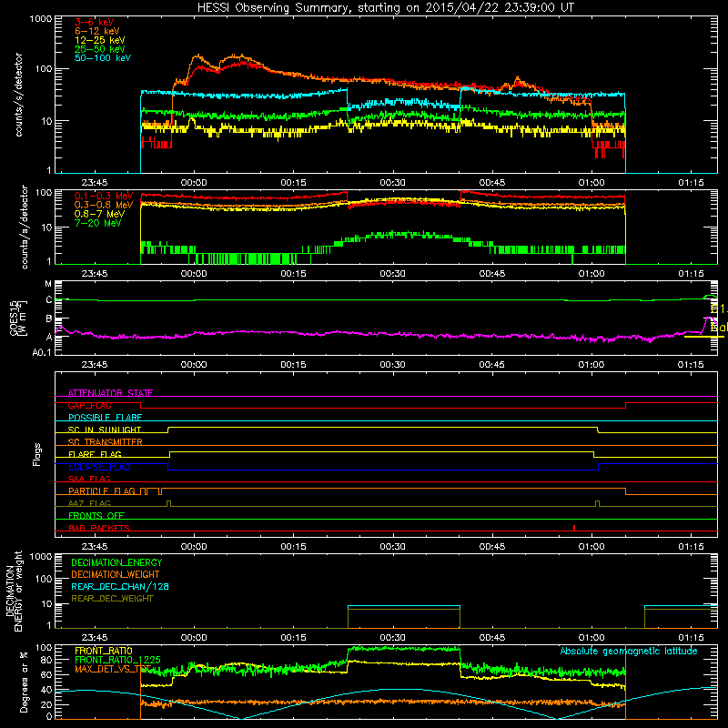
Task: Select the 25-50 keV legend label
Action: (x=100, y=49)
